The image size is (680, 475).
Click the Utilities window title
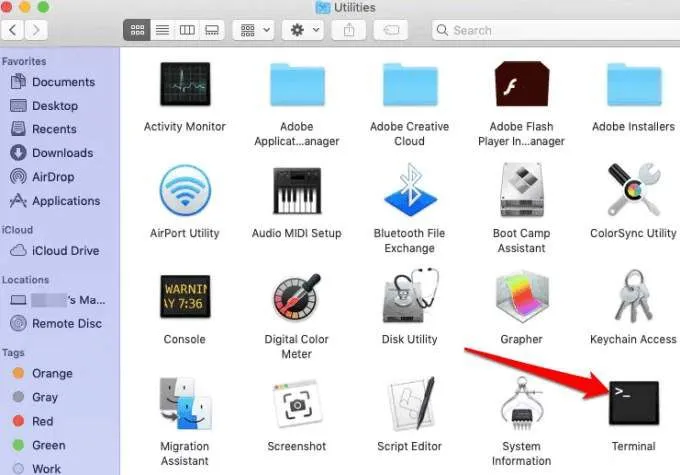pos(355,7)
